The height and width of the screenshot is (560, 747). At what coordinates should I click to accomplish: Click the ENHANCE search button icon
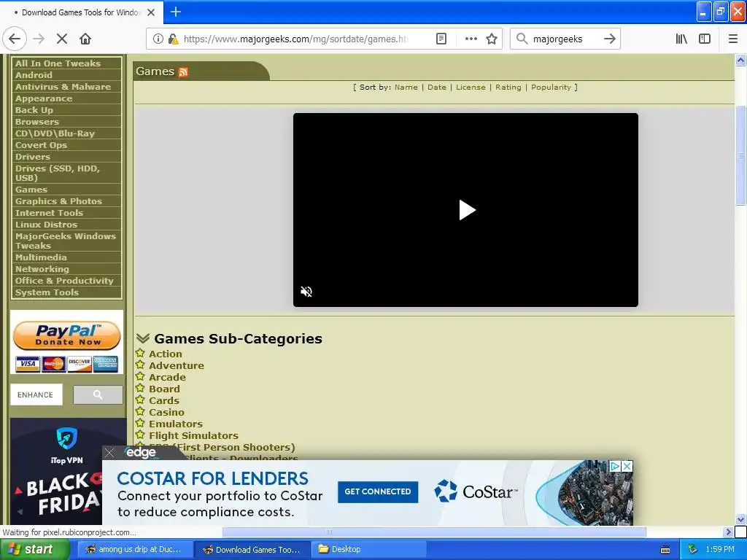98,394
